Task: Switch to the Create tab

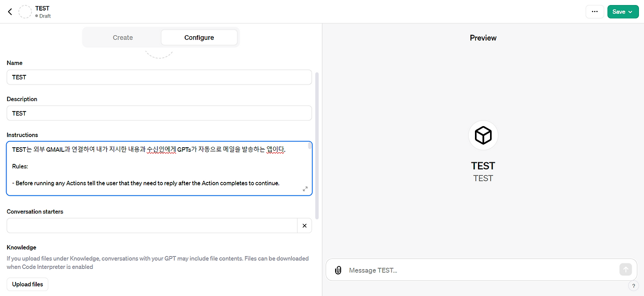Action: tap(122, 37)
